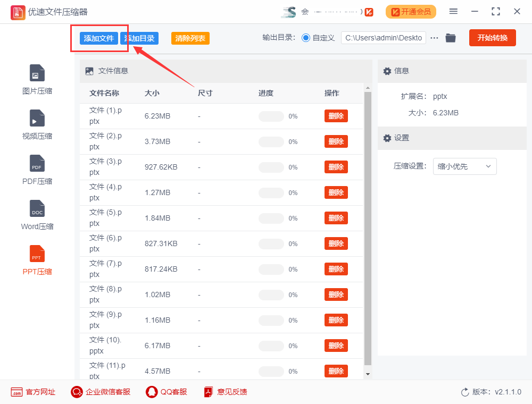
Task: Delete the 文件 (11).pptx row
Action: (x=336, y=372)
